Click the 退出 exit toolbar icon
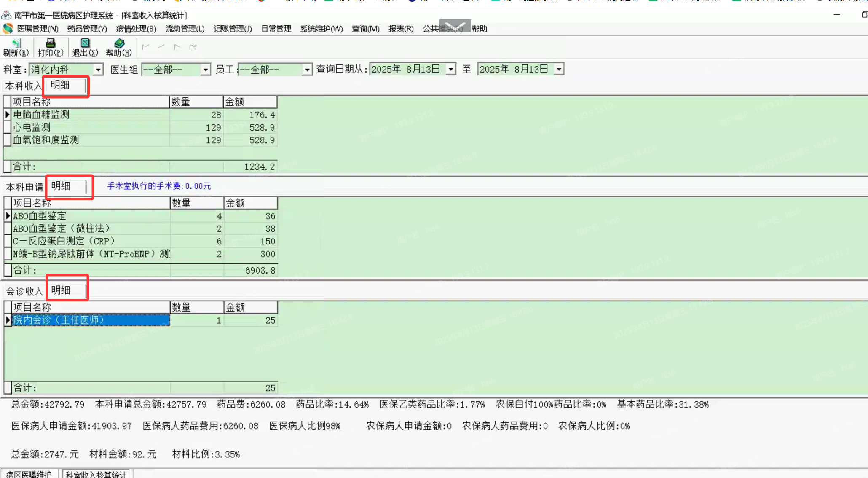The height and width of the screenshot is (478, 868). (85, 47)
